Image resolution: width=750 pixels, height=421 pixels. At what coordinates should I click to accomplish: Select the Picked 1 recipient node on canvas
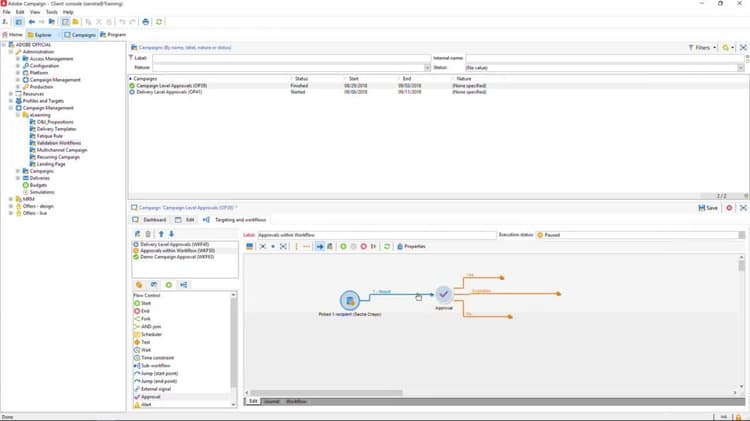point(350,300)
